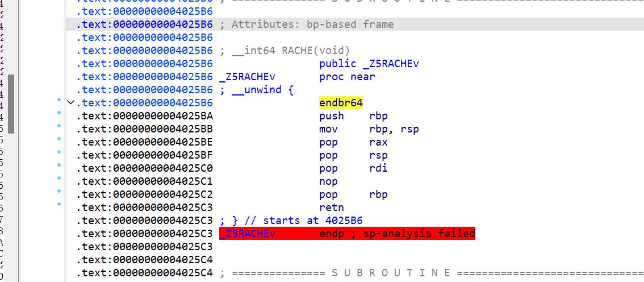Click the gray vertical scrollbar thumb on left
Screen dimensions: 644x282
point(11,103)
